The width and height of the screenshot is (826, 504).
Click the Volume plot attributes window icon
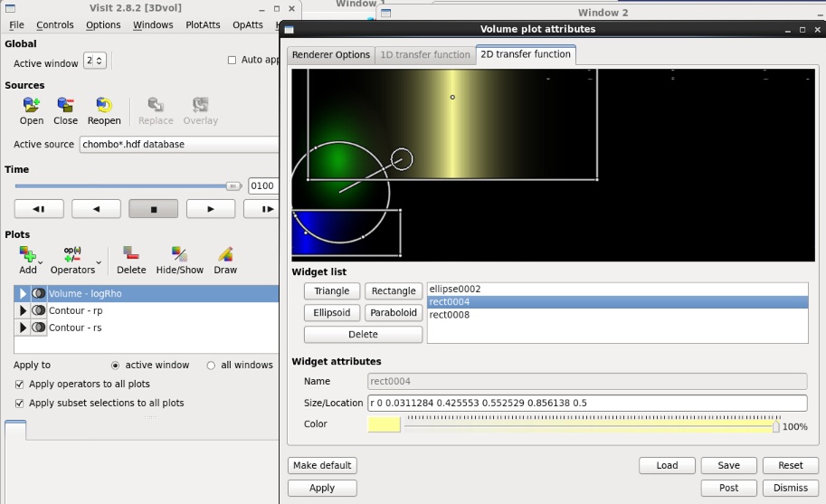[x=290, y=30]
